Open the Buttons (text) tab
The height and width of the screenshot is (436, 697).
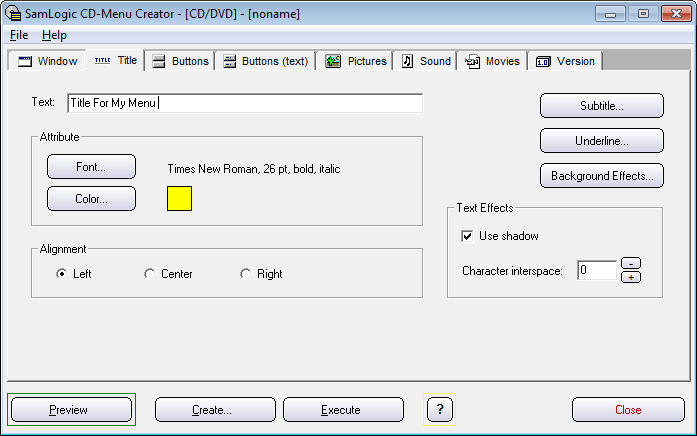click(265, 61)
